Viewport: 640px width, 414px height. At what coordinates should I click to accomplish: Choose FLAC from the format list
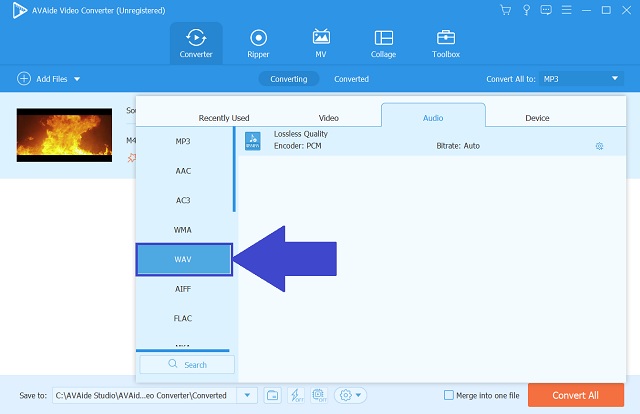click(183, 318)
